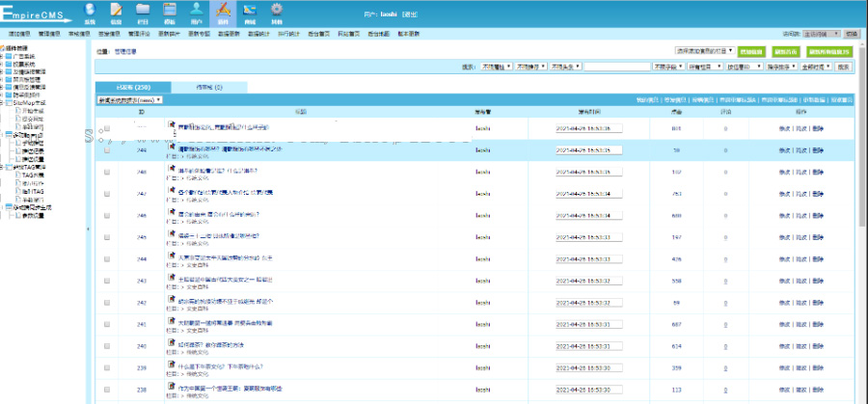This screenshot has width=868, height=404.
Task: Open the access endpoint dropdown beside 切换
Action: 819,33
